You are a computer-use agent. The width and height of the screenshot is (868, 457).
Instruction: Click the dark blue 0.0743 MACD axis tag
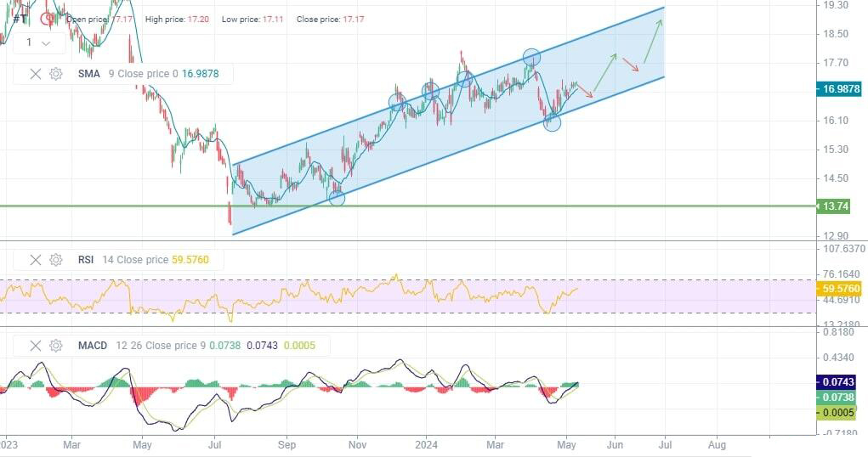837,381
